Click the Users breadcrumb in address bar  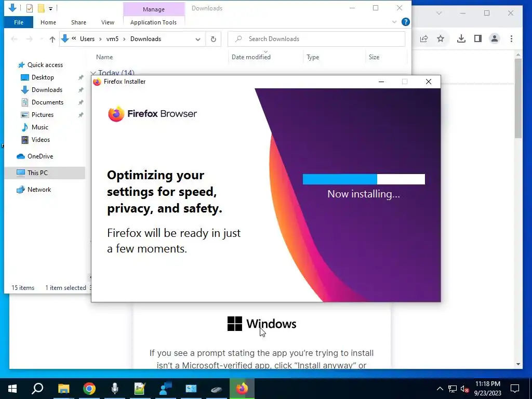pyautogui.click(x=87, y=39)
